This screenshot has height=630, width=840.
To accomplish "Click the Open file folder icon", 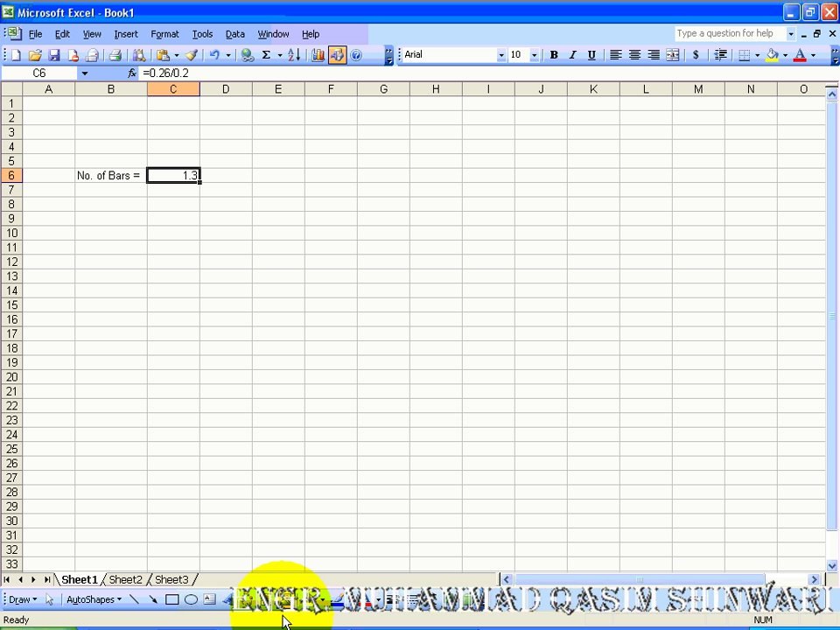I will click(35, 54).
